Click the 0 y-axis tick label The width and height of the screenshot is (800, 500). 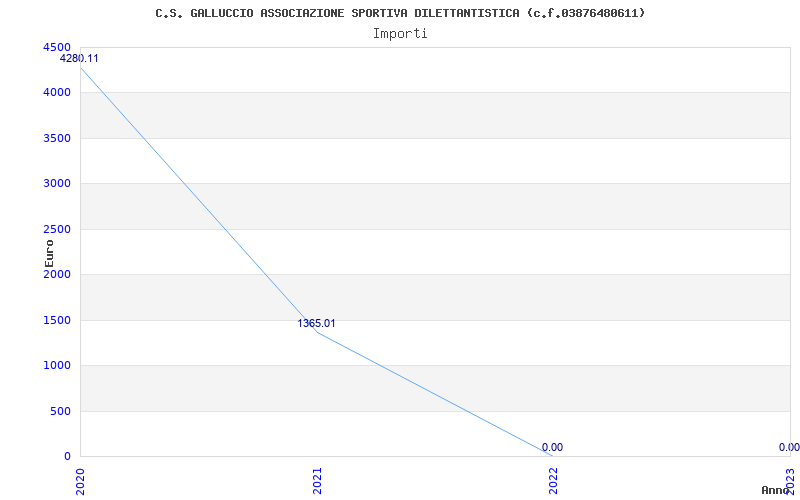67,457
